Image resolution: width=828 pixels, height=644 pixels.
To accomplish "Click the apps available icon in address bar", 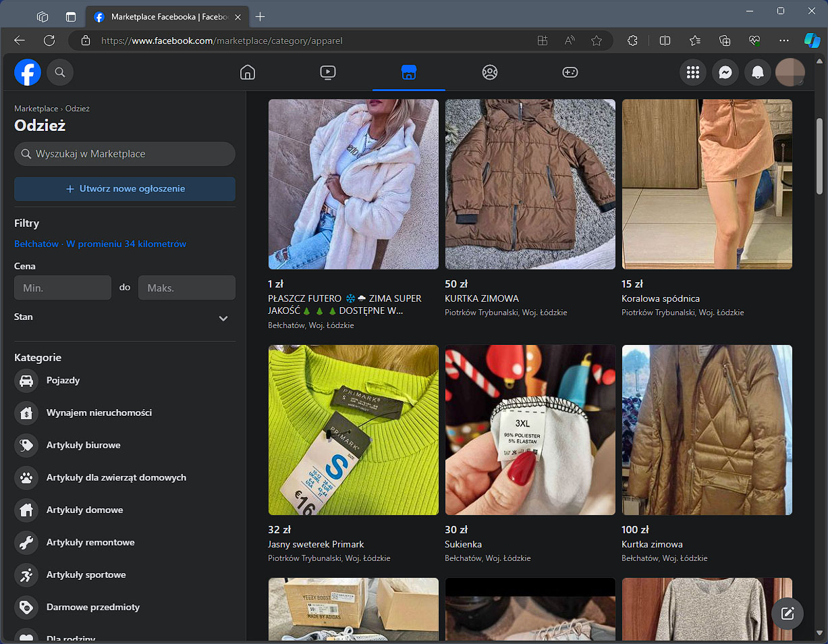I will [543, 41].
